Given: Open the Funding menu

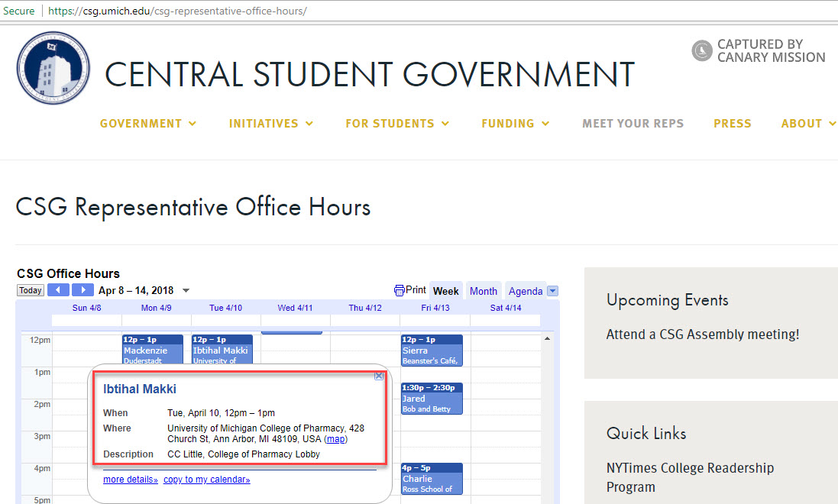Looking at the screenshot, I should point(516,124).
